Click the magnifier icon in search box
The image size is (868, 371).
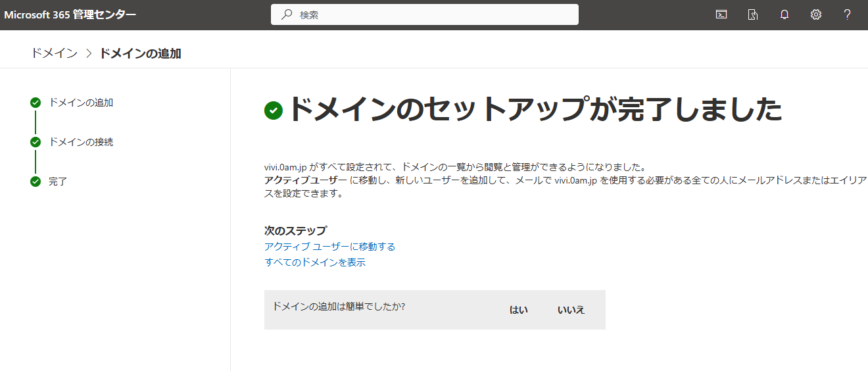pyautogui.click(x=287, y=14)
